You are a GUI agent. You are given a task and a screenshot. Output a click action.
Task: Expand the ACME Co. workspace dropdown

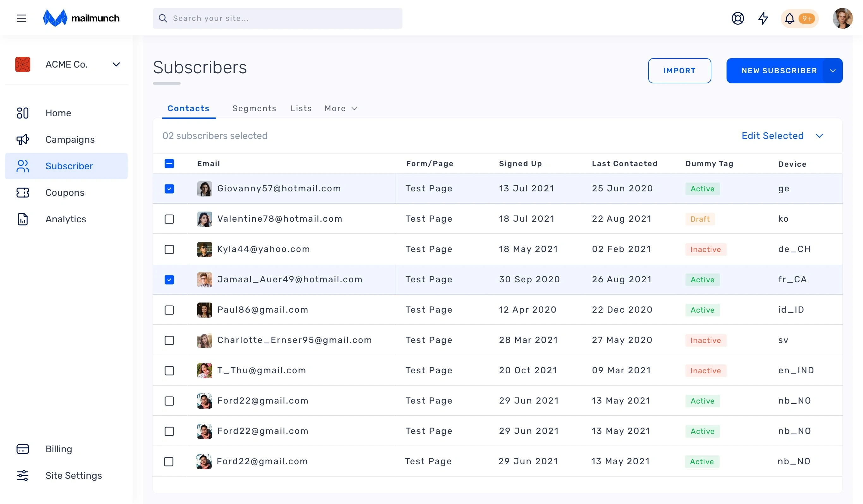click(116, 64)
